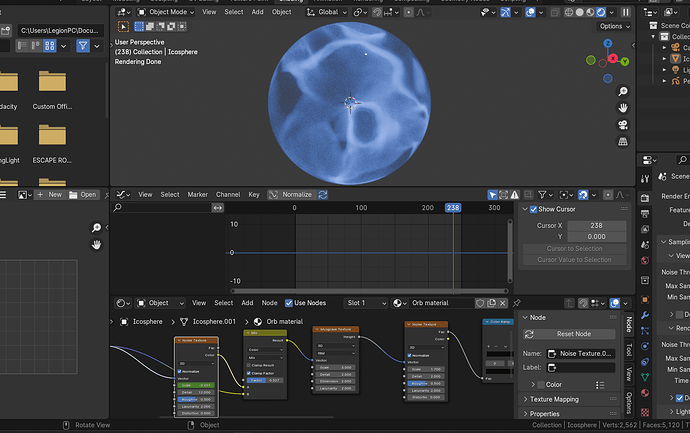Select vertical list display in file browser
This screenshot has width=690, height=433.
pyautogui.click(x=22, y=46)
